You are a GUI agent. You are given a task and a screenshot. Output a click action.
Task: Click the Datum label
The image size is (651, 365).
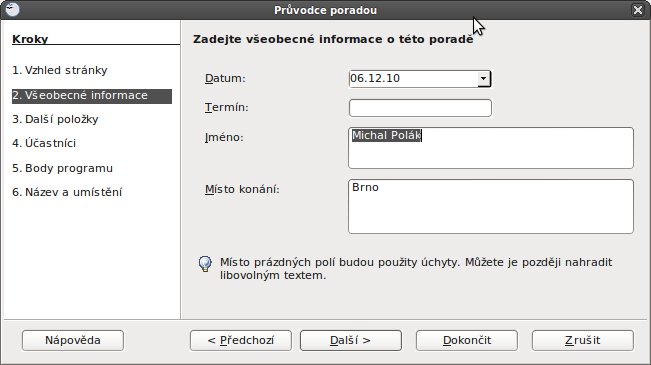click(225, 78)
